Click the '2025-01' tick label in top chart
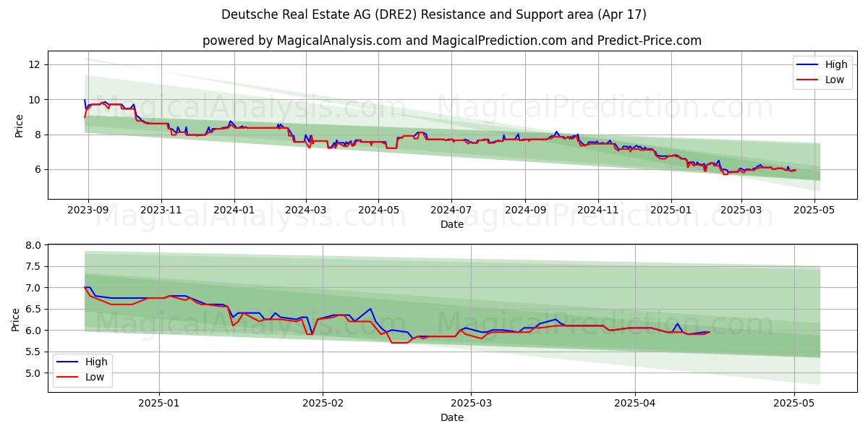This screenshot has width=868, height=434. click(671, 211)
